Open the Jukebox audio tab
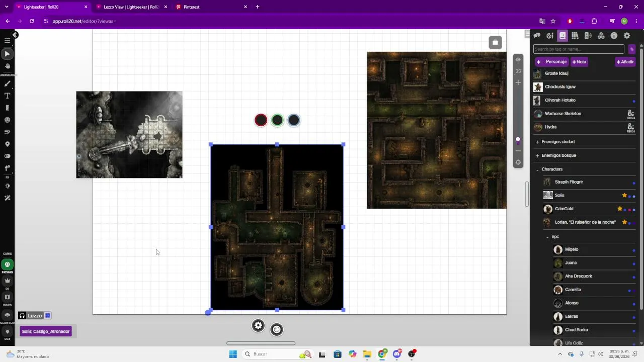 pos(588,36)
